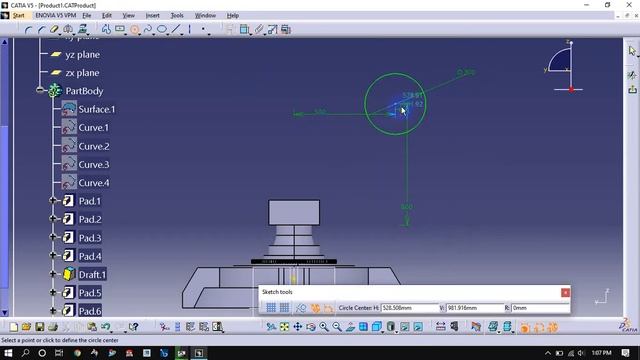The height and width of the screenshot is (360, 640).
Task: Click the Zoom Out magnifier icon
Action: click(337, 327)
